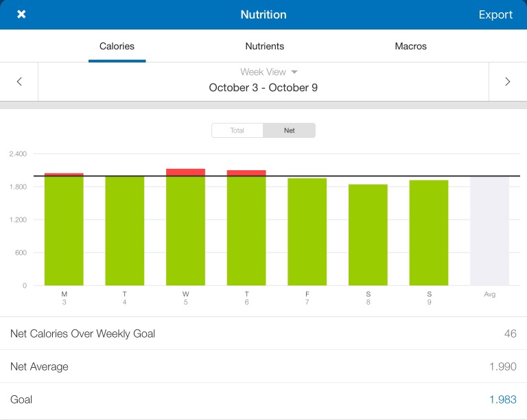527x420 pixels.
Task: Open the Nutrients tab
Action: click(265, 47)
